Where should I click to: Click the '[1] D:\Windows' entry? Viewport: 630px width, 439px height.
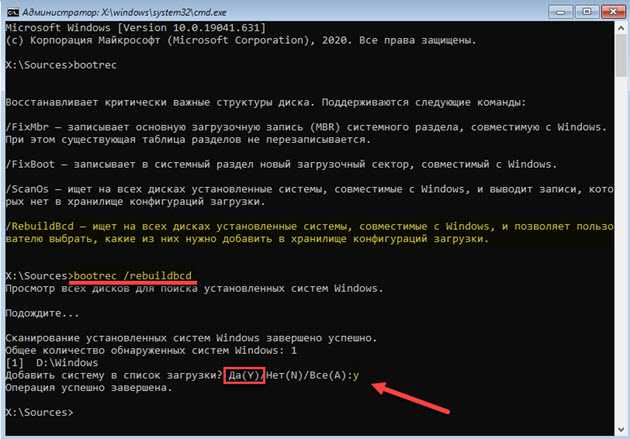pos(52,363)
